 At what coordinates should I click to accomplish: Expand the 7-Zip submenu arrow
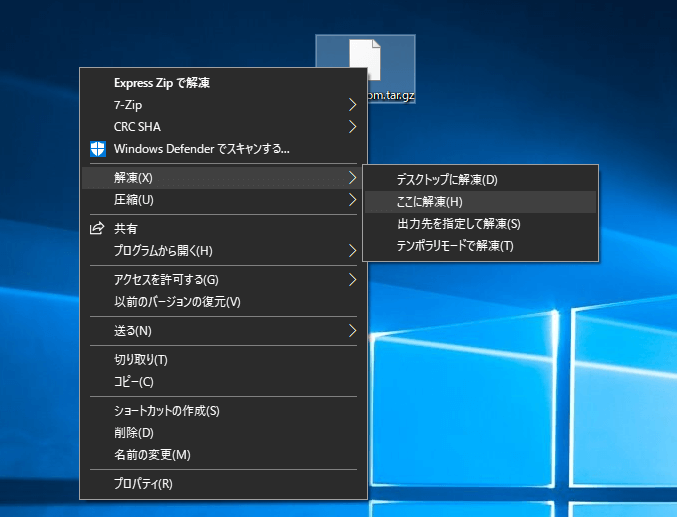[352, 105]
